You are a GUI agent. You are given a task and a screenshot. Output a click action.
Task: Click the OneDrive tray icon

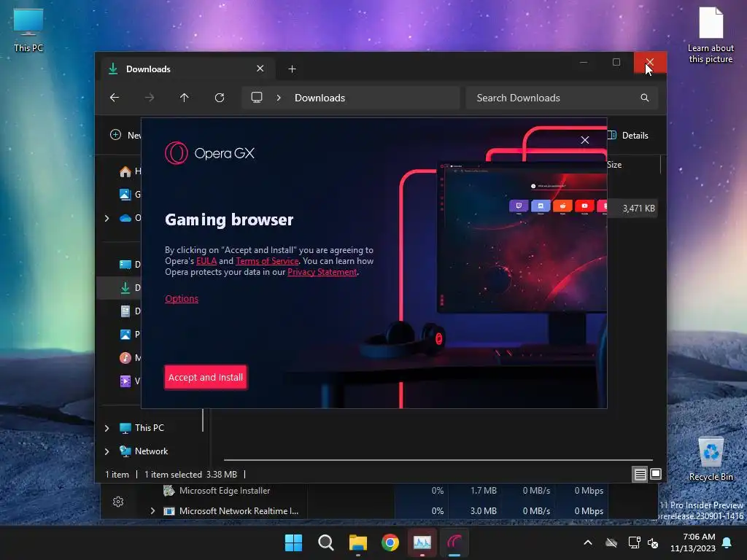pos(611,542)
